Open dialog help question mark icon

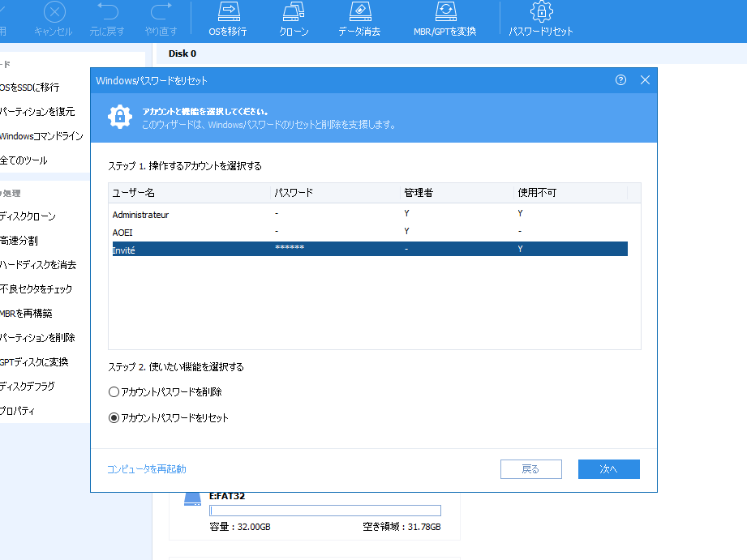pyautogui.click(x=621, y=80)
